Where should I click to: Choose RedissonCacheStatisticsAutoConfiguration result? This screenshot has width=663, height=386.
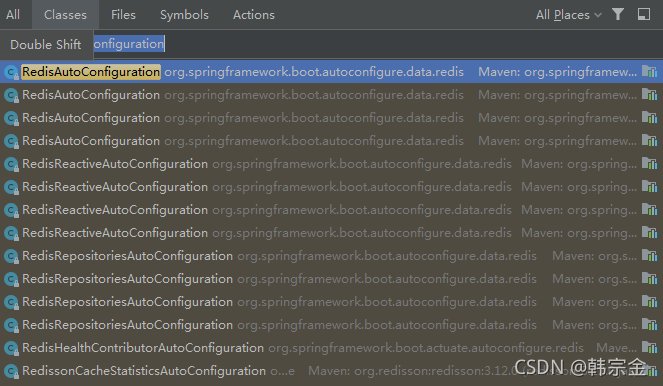point(332,371)
